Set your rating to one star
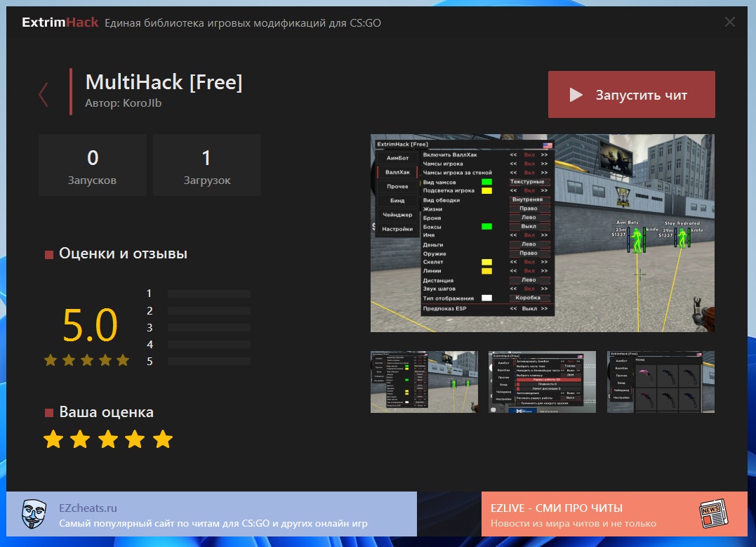The width and height of the screenshot is (756, 547). [x=53, y=440]
